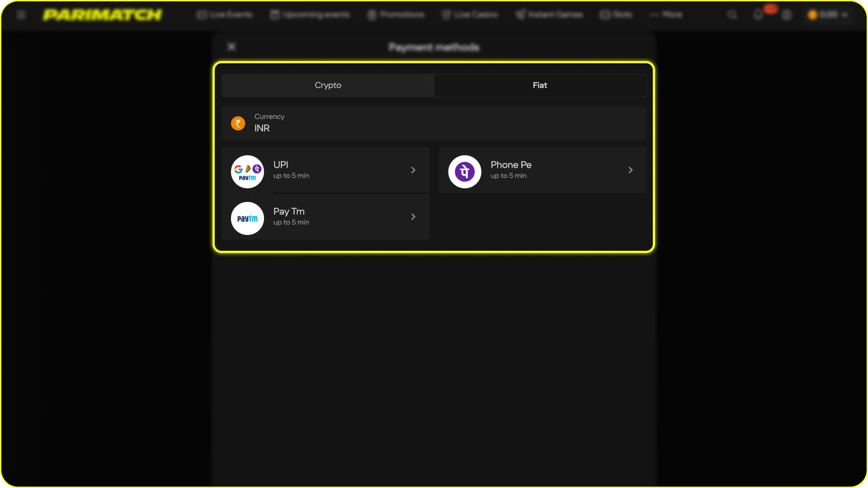Screen dimensions: 868x488
Task: Click "up to 5 min" under Pay Tm
Action: point(291,222)
